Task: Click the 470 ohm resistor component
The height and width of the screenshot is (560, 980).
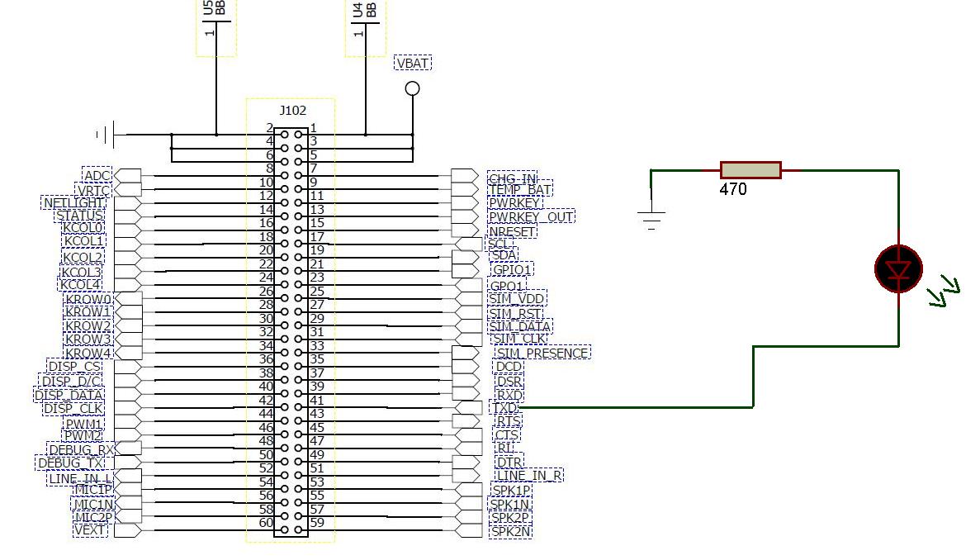Action: 750,170
